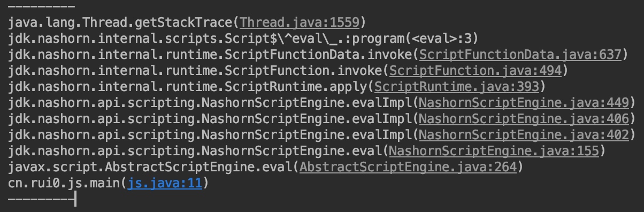
Task: Open the ScriptFunctionData.java:637 link
Action: tap(520, 55)
